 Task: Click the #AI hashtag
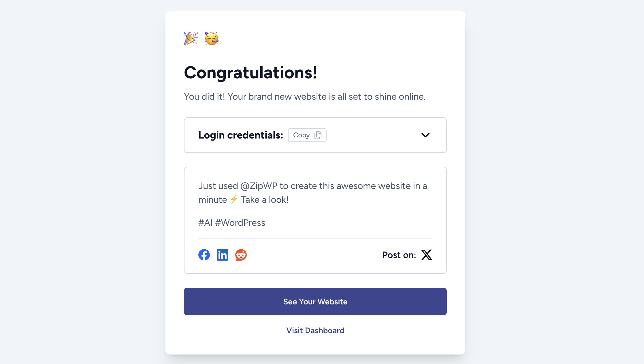[x=205, y=223]
